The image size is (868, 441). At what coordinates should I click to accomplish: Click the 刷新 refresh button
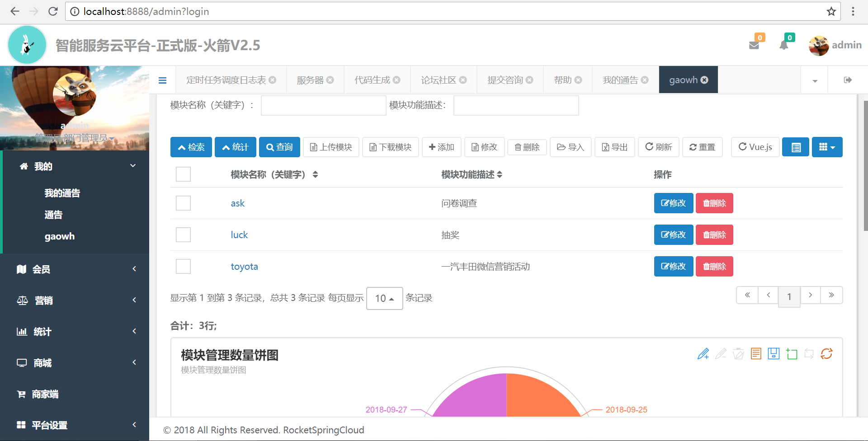tap(659, 147)
